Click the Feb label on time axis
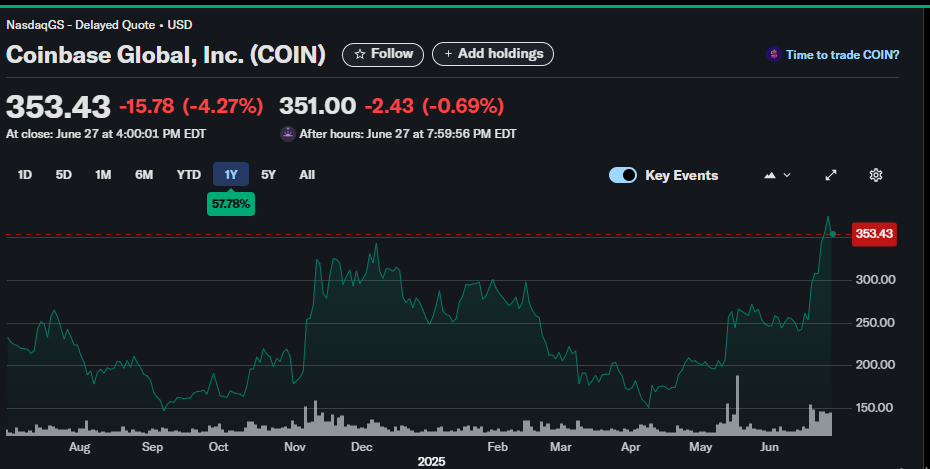Viewport: 930px width, 469px height. 497,447
